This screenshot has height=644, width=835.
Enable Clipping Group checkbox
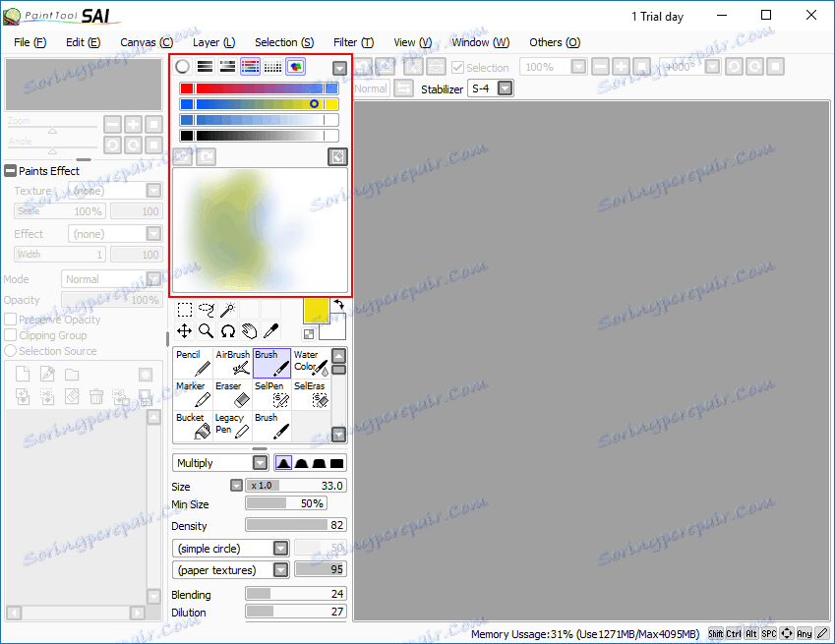click(x=10, y=335)
